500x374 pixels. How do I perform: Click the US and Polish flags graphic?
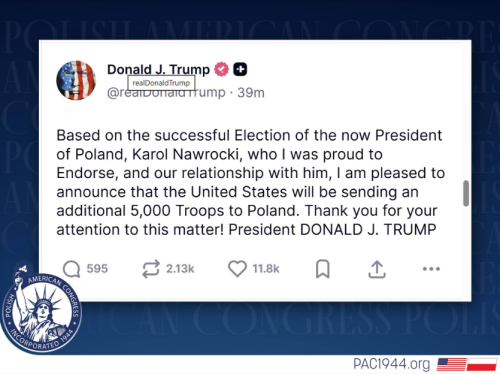467,364
